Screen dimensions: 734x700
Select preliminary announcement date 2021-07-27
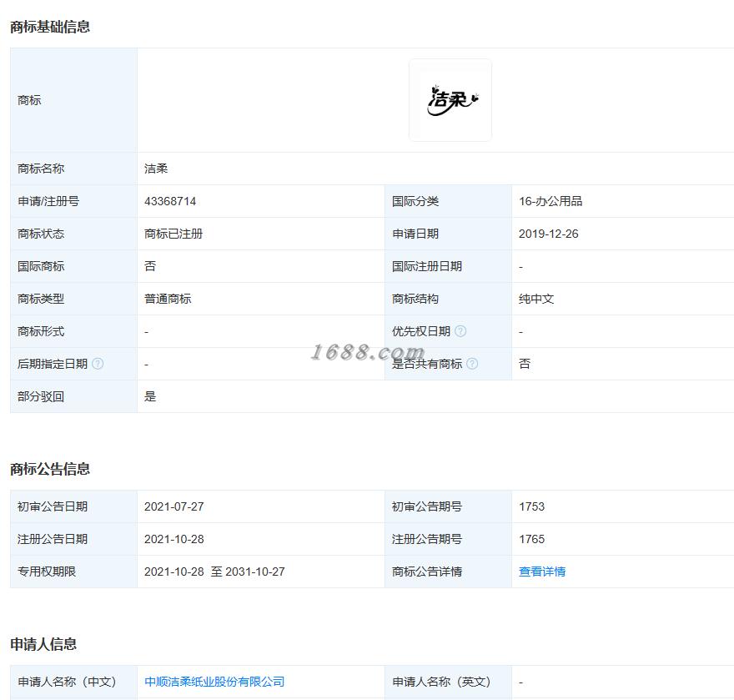tap(174, 506)
